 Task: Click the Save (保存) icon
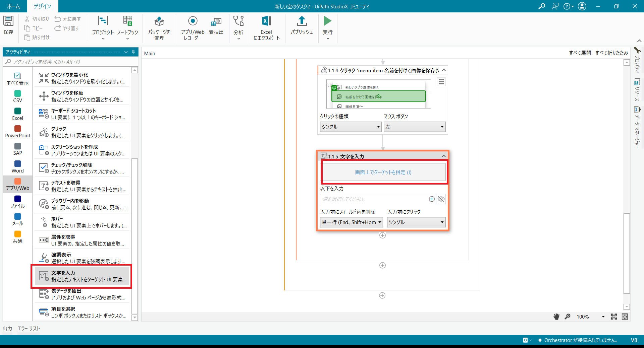[8, 21]
